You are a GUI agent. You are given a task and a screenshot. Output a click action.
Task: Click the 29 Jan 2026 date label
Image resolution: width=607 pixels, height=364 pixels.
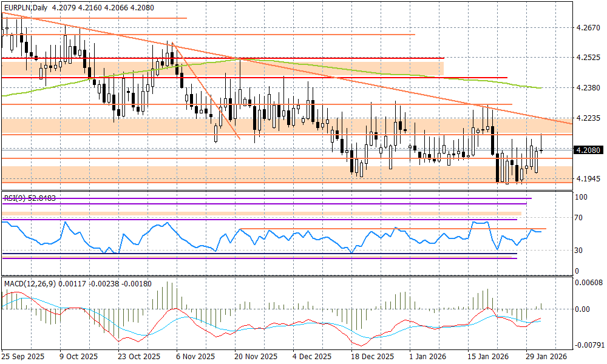545,357
